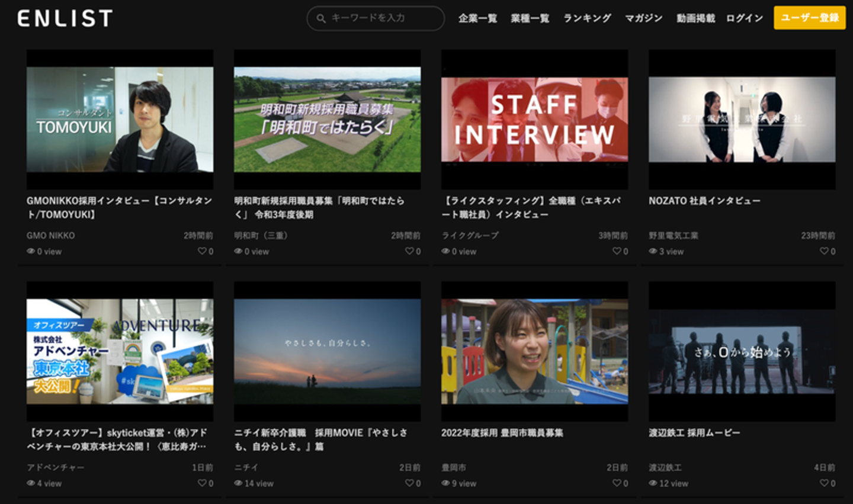Click the GMONIKKO採用インタビュー title
This screenshot has width=853, height=504.
click(x=119, y=207)
